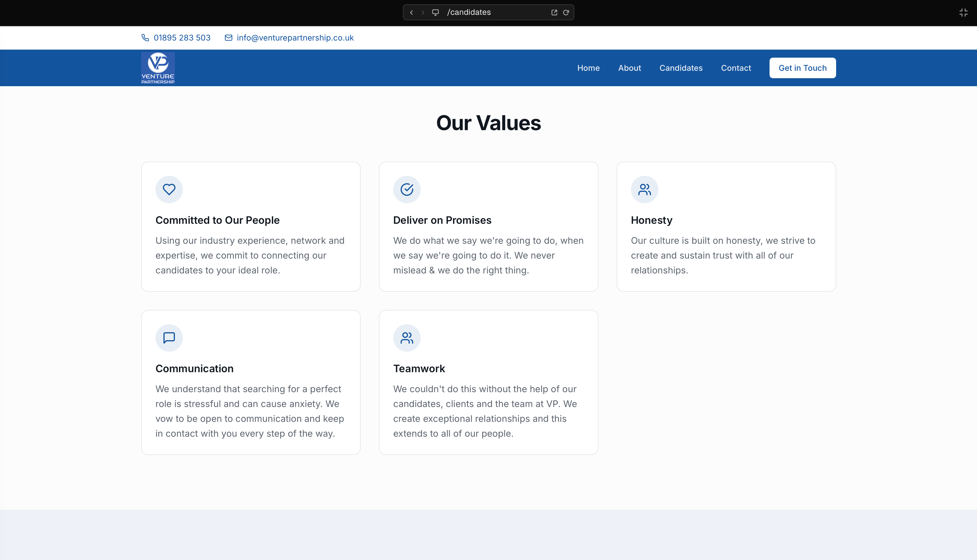Click the Venture Partnership VP logo
This screenshot has width=977, height=560.
(x=158, y=68)
